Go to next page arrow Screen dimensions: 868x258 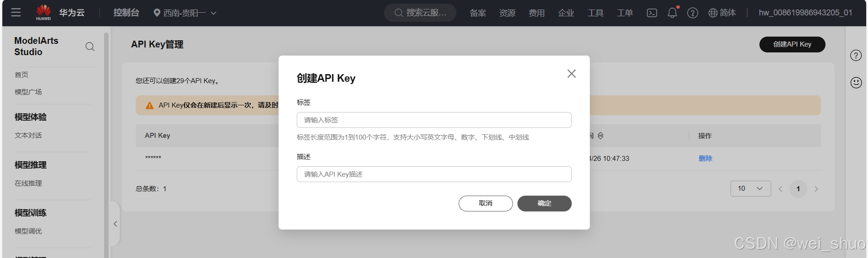[x=816, y=189]
